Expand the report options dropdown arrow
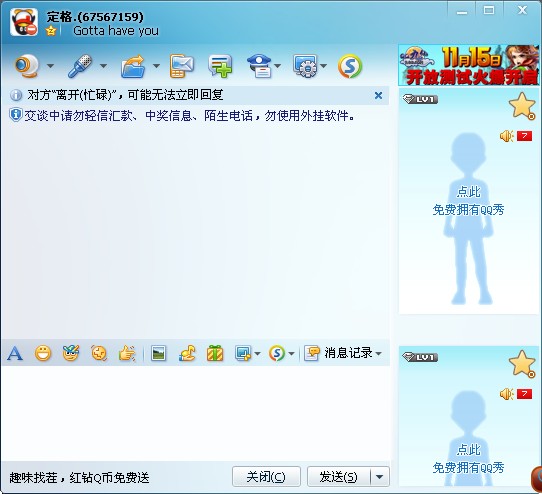 (x=278, y=66)
